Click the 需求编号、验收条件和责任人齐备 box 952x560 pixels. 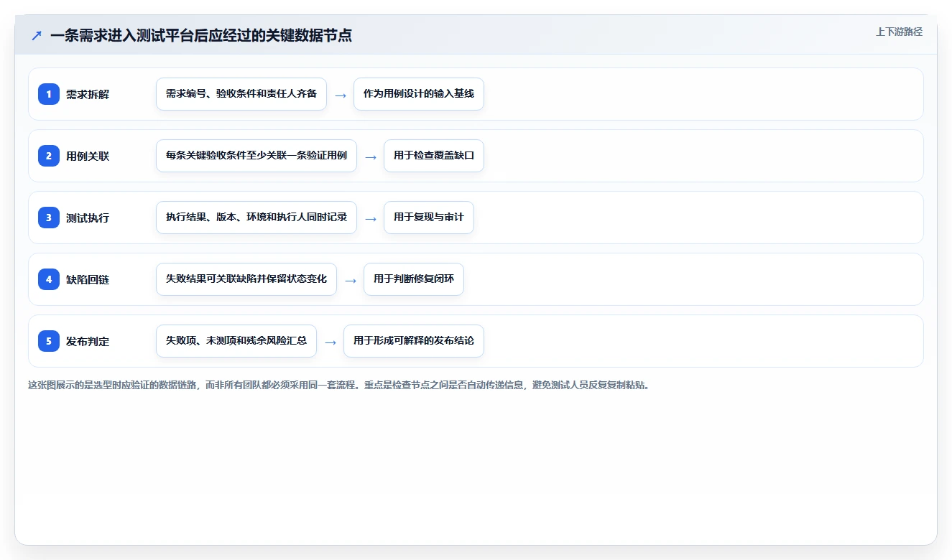pyautogui.click(x=241, y=94)
